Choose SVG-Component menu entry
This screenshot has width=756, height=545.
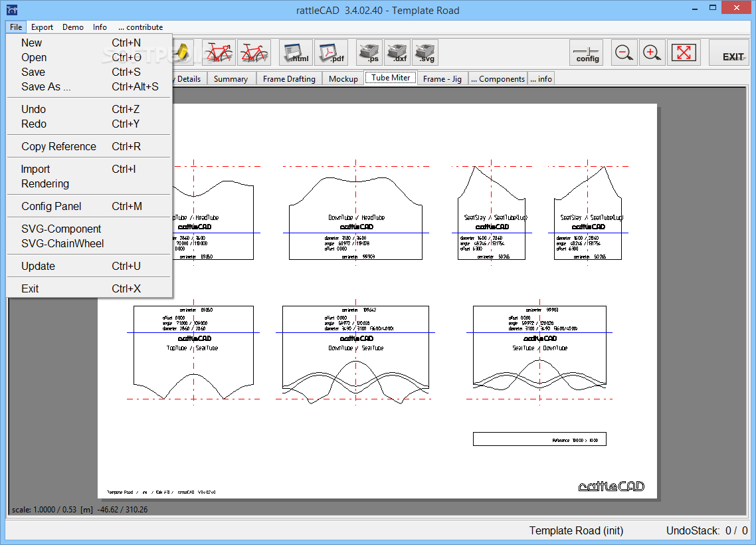coord(89,229)
